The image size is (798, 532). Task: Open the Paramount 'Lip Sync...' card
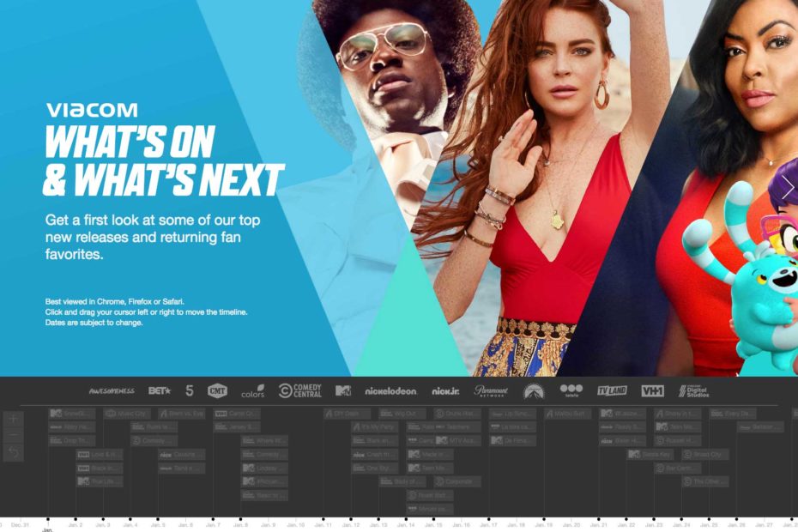point(512,414)
